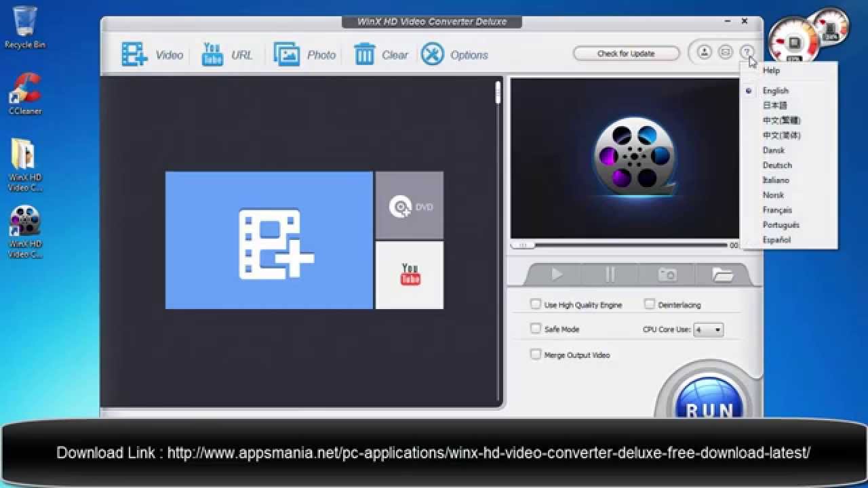The width and height of the screenshot is (868, 488).
Task: Click the Check for Update button
Action: (x=626, y=54)
